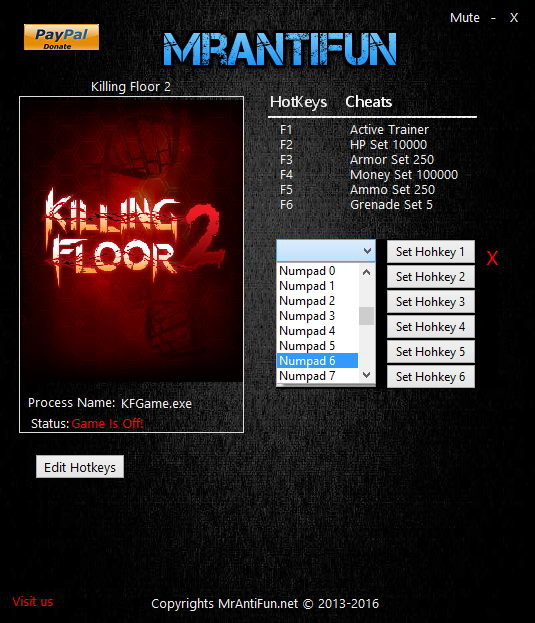This screenshot has width=535, height=623.
Task: Click the MrAntiFun logo banner
Action: point(280,49)
